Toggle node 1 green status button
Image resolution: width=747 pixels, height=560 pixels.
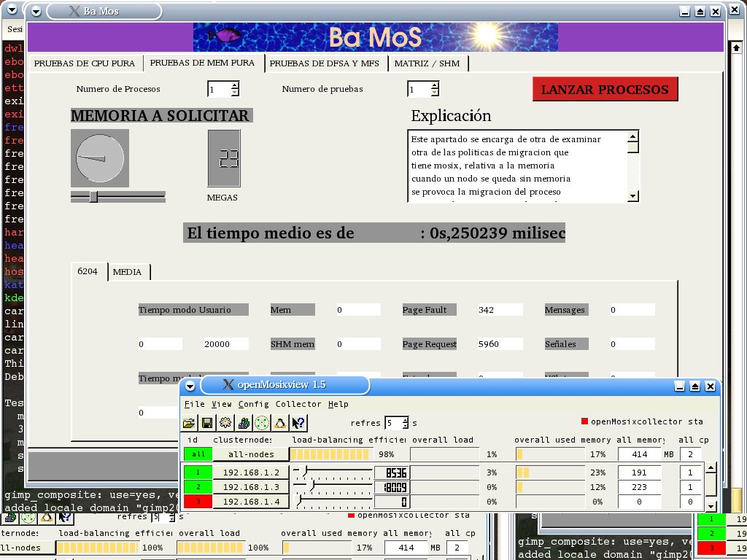point(198,472)
